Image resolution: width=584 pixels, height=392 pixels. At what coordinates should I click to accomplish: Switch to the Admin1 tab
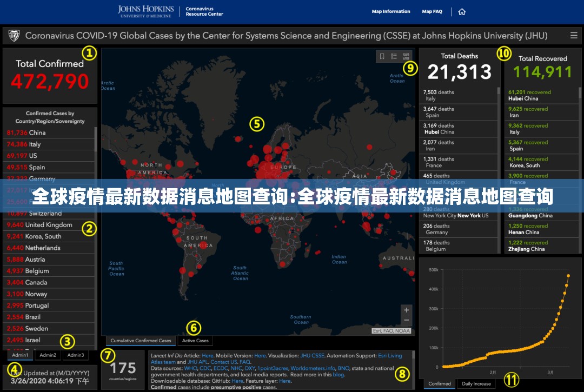21,355
